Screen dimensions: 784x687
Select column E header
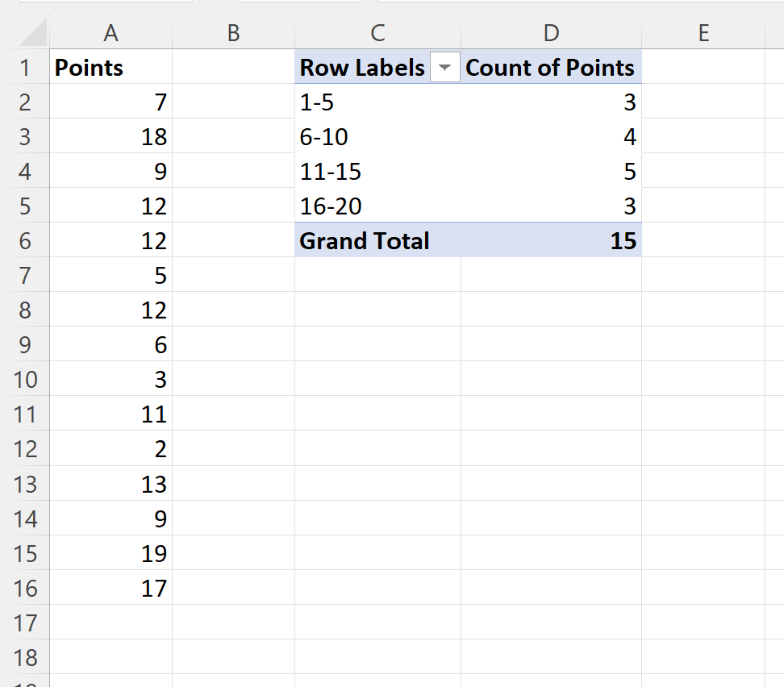(x=703, y=33)
